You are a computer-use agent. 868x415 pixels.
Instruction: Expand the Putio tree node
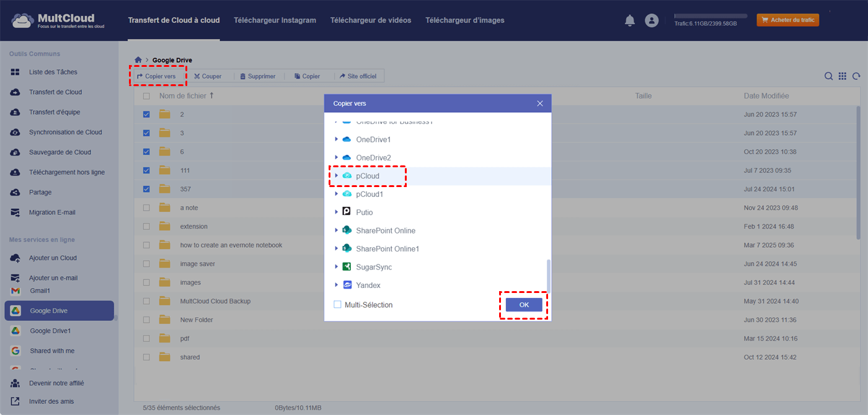337,212
